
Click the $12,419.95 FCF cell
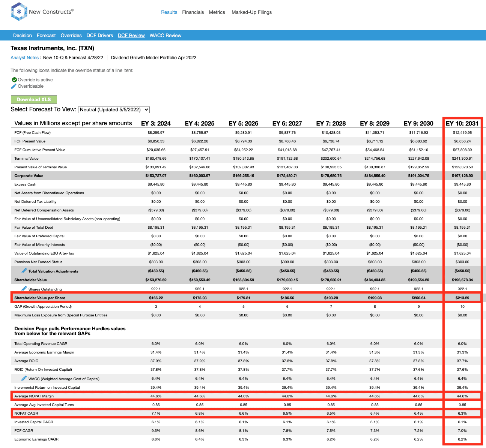click(x=462, y=133)
